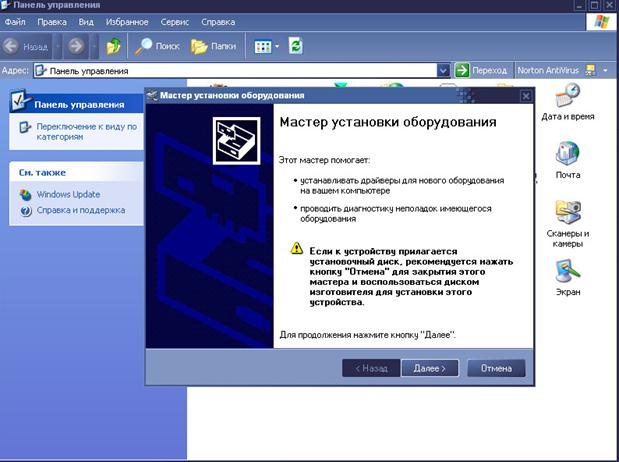Open the Правка menu

tap(53, 21)
